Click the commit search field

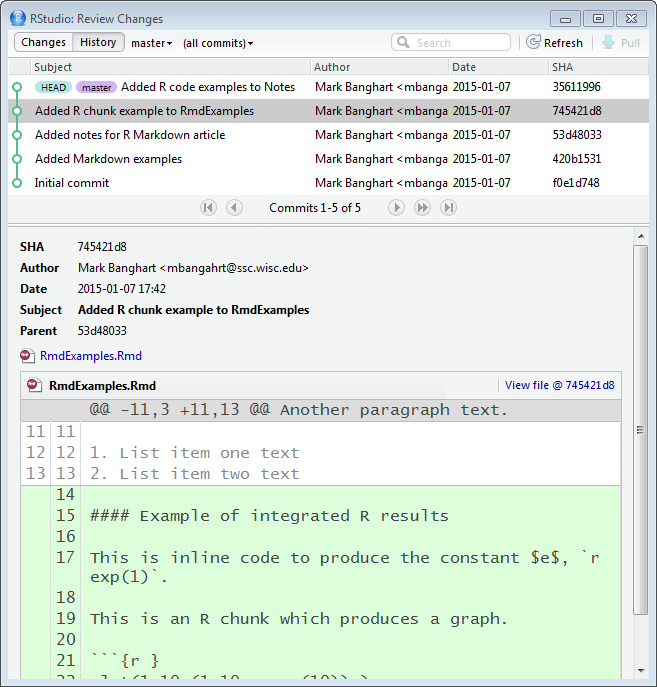tap(460, 43)
